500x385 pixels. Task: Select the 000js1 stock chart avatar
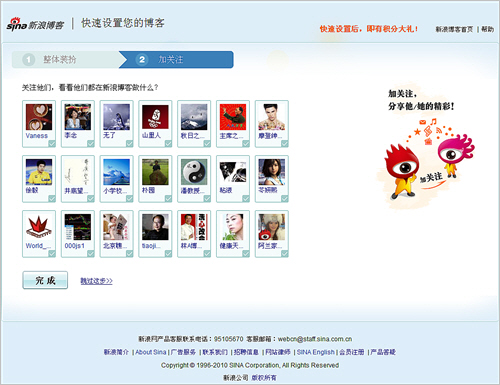78,227
